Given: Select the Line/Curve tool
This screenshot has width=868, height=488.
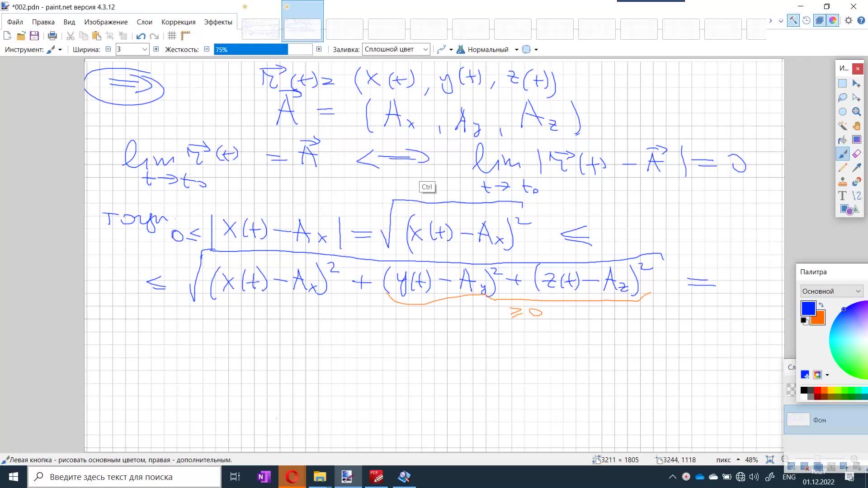Looking at the screenshot, I should tap(856, 196).
